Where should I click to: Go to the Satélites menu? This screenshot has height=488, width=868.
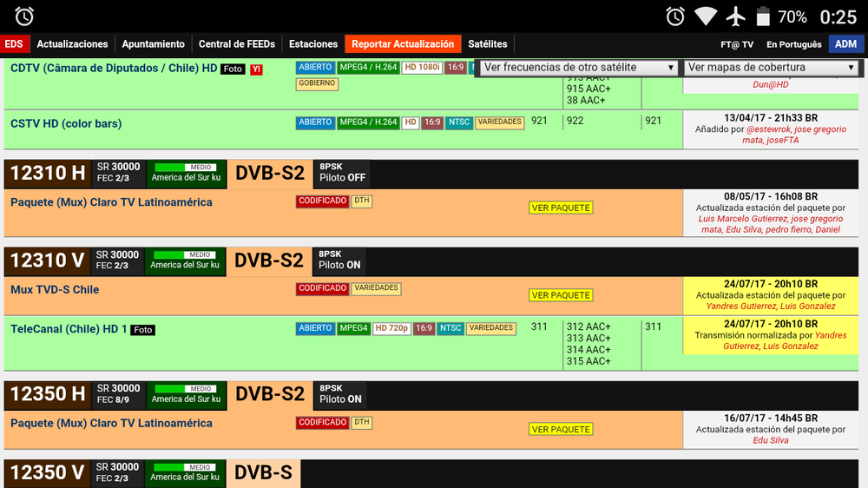point(488,44)
